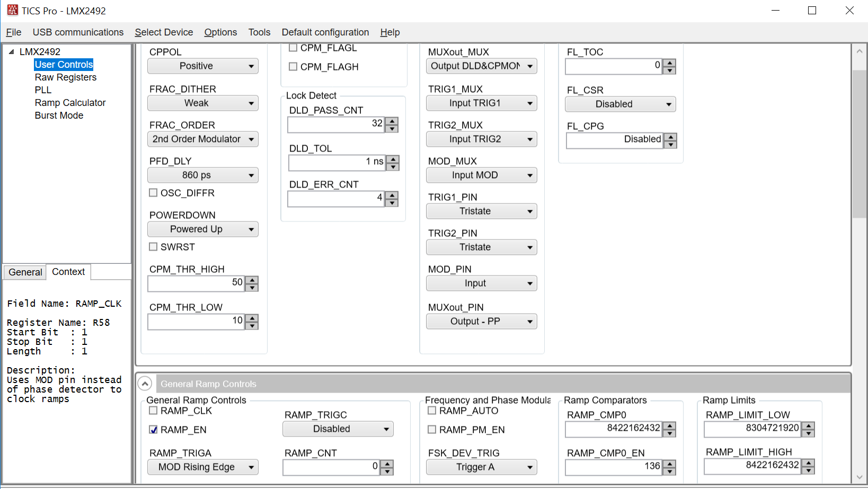Open the TRIG1_PIN dropdown
This screenshot has width=868, height=489.
pyautogui.click(x=482, y=211)
